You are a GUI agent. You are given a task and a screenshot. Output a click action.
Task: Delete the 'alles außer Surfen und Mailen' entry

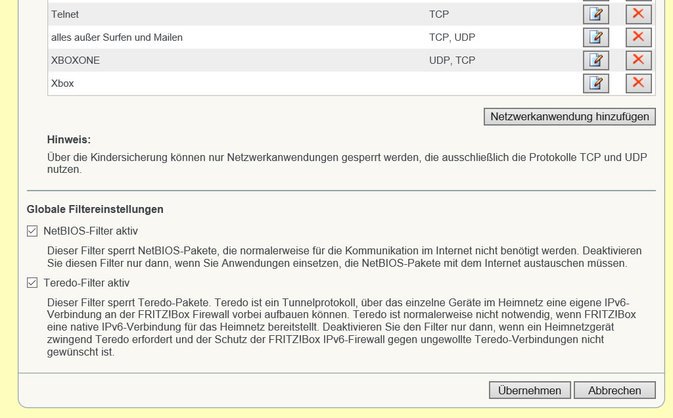(638, 37)
